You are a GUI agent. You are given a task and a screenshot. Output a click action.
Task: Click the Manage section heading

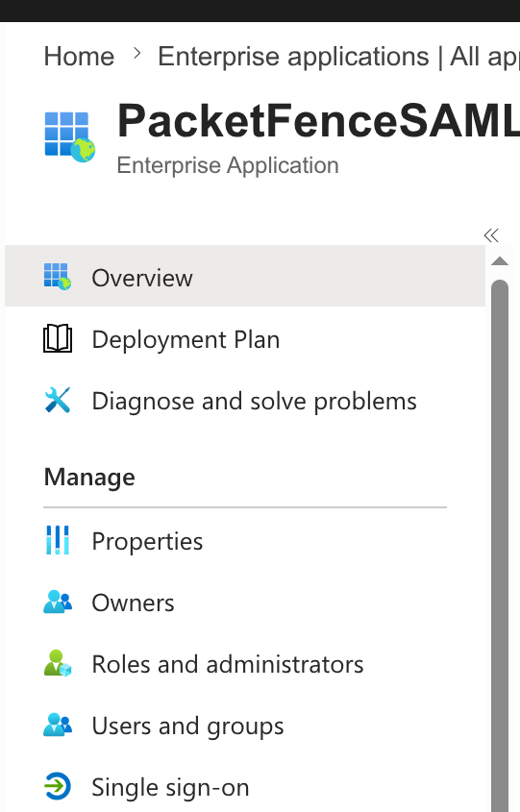tap(89, 477)
